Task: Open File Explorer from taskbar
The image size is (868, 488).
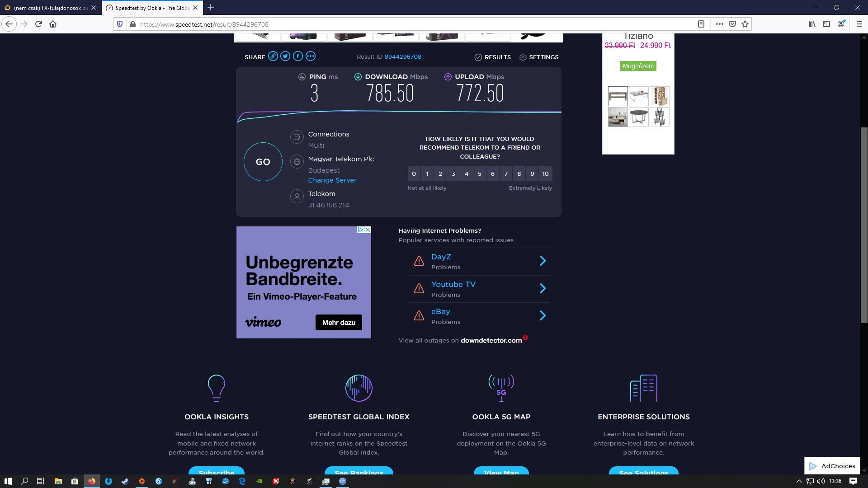Action: point(58,481)
